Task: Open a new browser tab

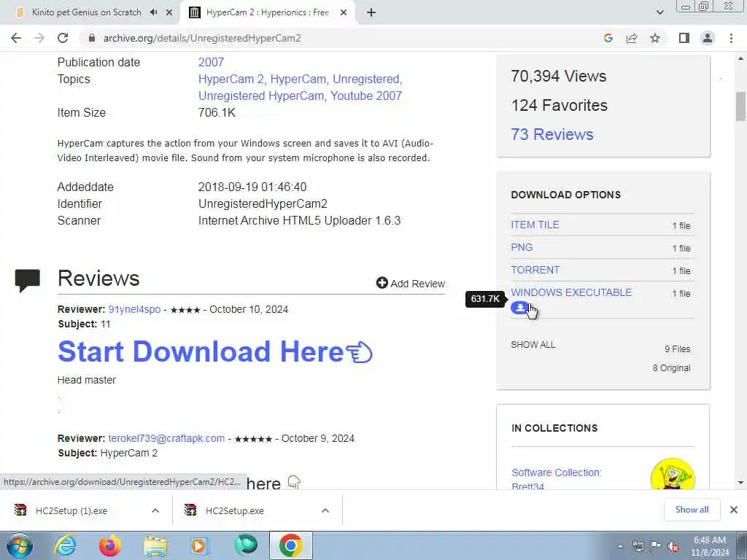Action: (371, 12)
